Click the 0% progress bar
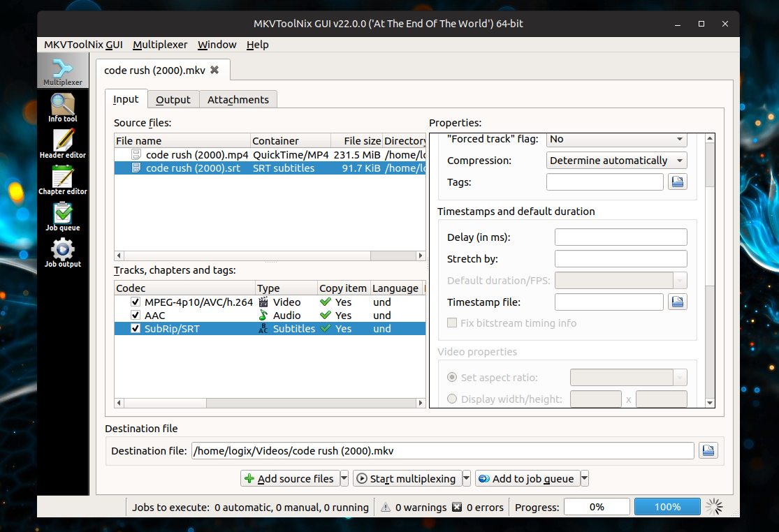 597,507
